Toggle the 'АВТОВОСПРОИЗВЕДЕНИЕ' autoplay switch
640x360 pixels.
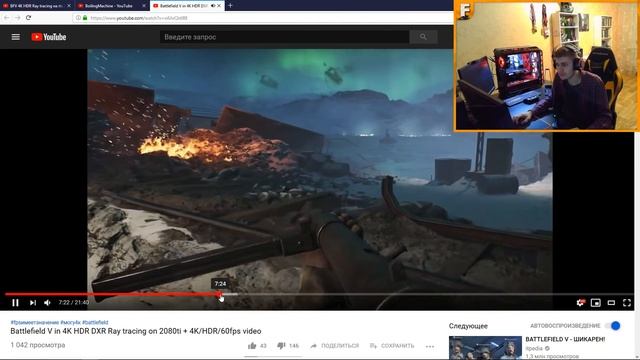[x=613, y=326]
